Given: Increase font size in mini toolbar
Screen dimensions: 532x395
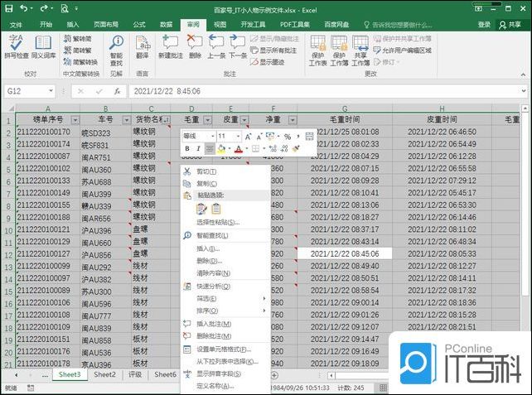Looking at the screenshot, I should (249, 137).
